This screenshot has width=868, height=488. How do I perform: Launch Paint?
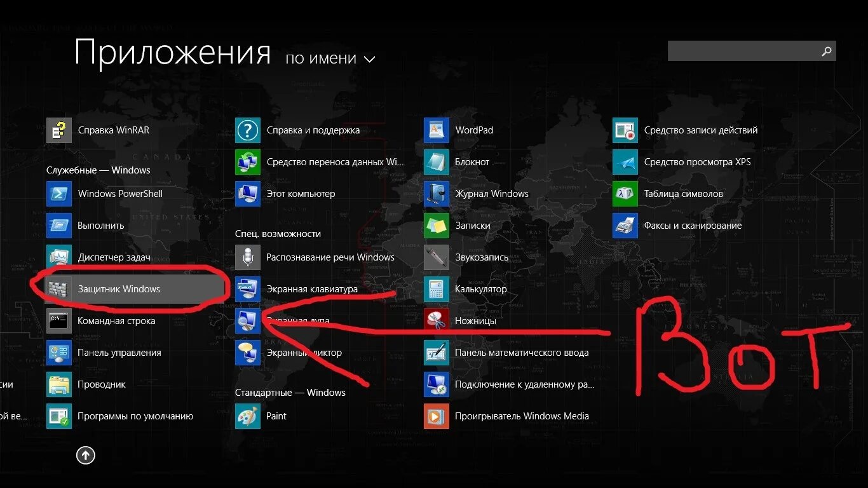point(261,416)
